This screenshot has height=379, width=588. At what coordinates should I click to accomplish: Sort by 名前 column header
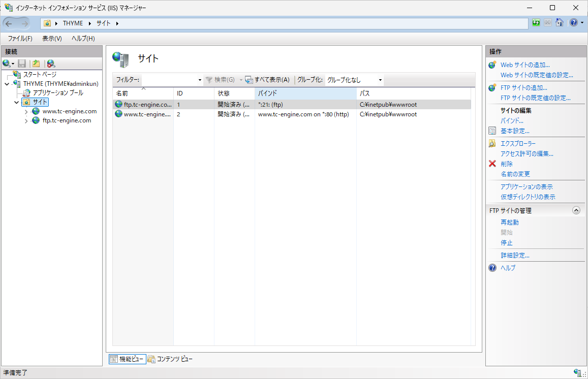coord(143,93)
